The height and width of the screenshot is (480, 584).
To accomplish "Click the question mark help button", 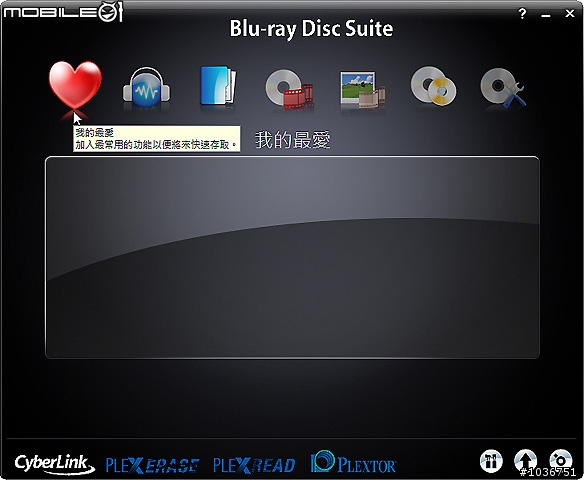I will [522, 14].
